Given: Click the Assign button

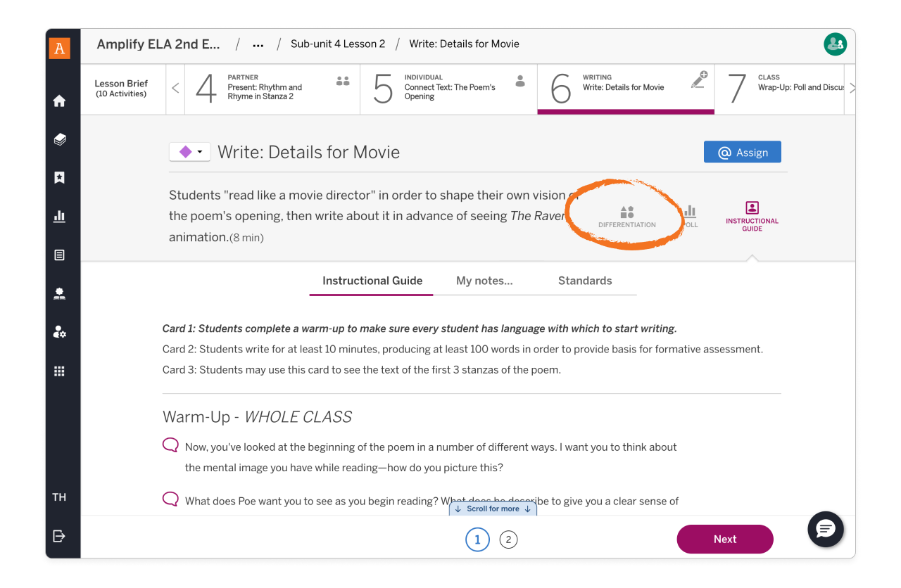Looking at the screenshot, I should (x=742, y=151).
